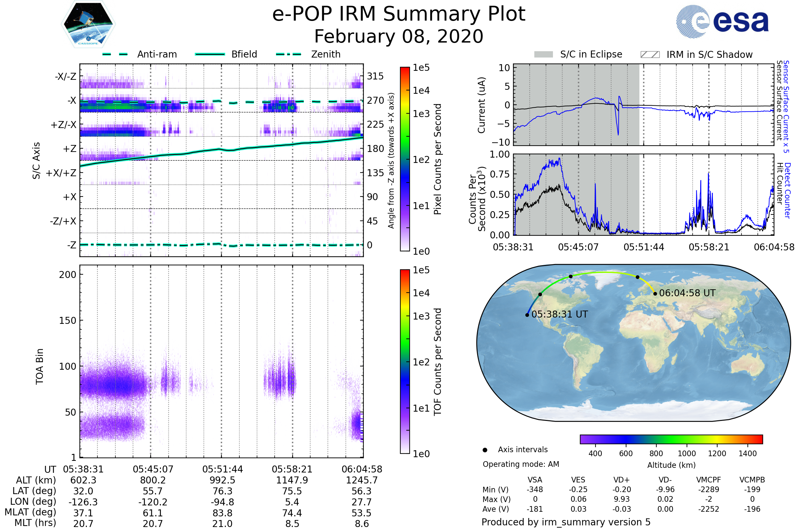Click the Anti-ram dashed line legend marker
798x532 pixels.
(x=115, y=54)
